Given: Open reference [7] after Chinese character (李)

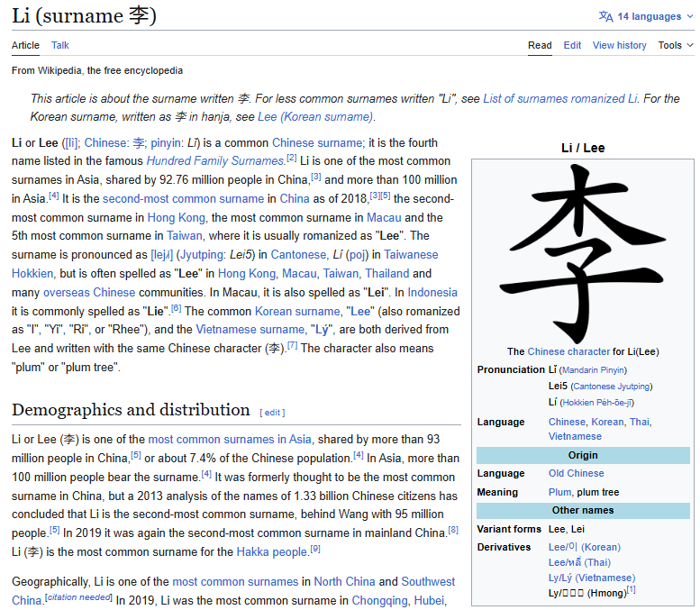Looking at the screenshot, I should pyautogui.click(x=292, y=345).
